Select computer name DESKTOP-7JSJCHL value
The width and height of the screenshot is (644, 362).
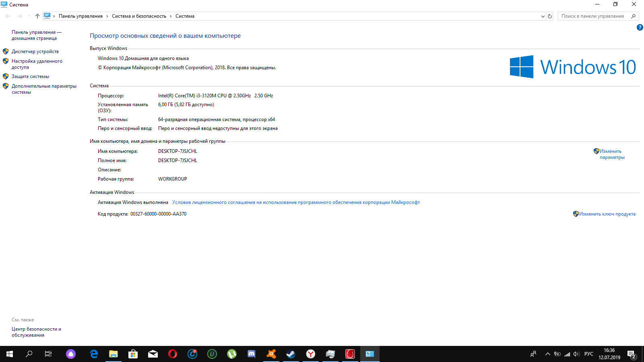pyautogui.click(x=178, y=151)
